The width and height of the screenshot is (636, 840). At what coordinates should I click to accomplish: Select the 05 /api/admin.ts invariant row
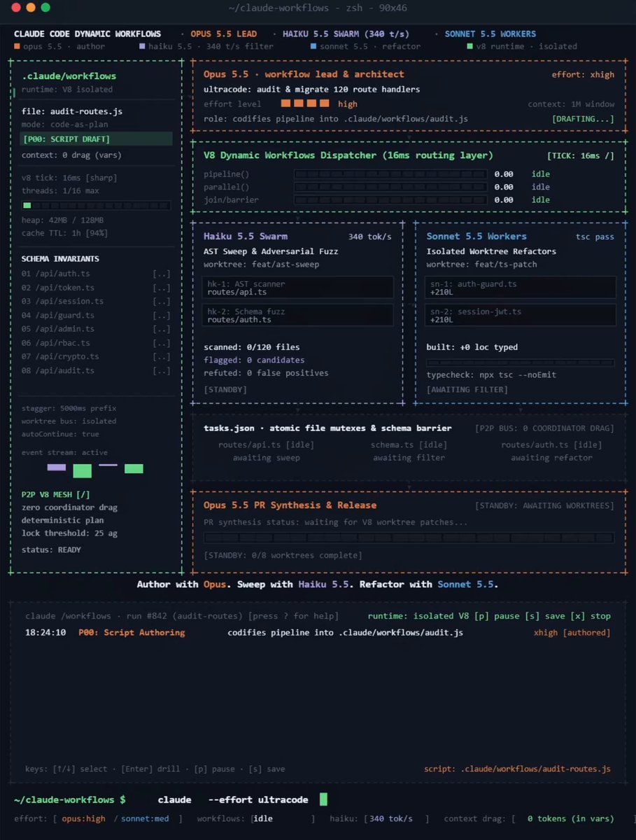click(x=96, y=329)
